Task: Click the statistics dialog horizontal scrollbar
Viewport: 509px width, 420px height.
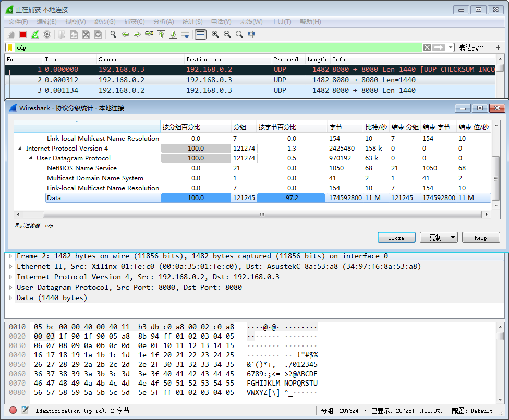Action: point(262,214)
